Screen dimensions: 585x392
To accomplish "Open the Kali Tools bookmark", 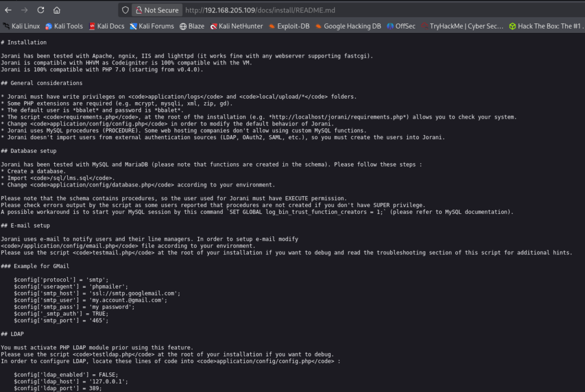I will 64,26.
